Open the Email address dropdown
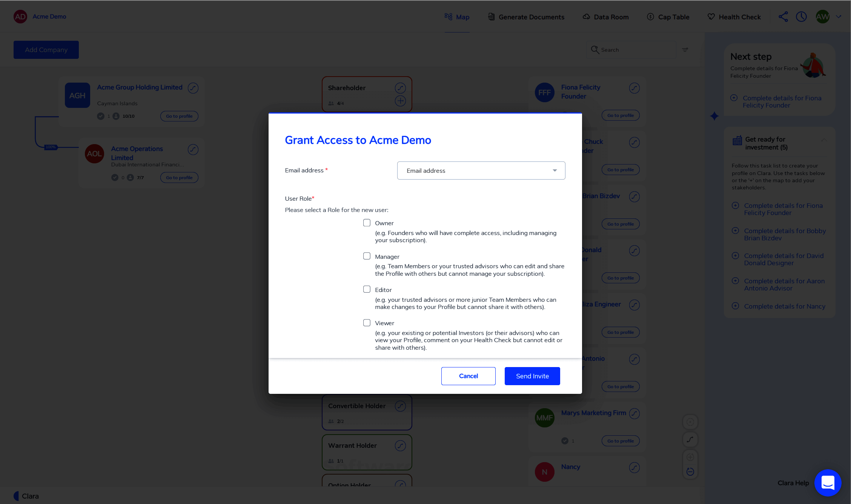This screenshot has width=851, height=504. tap(481, 171)
